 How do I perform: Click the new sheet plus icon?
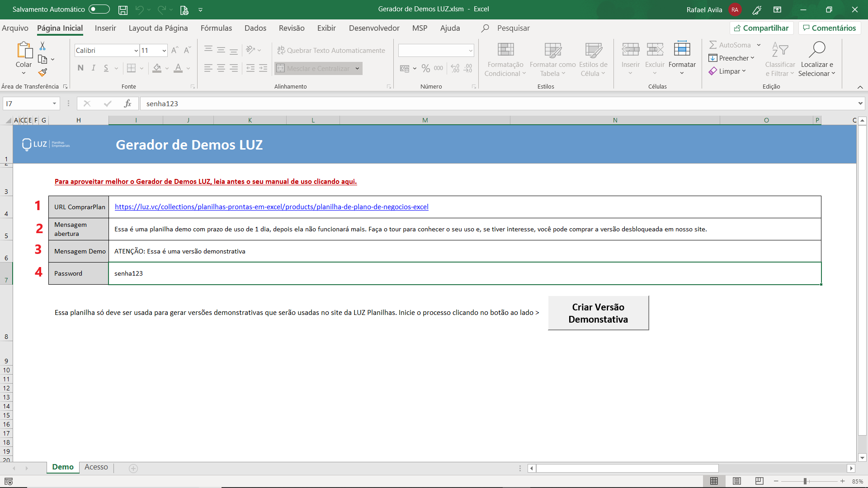click(x=133, y=469)
